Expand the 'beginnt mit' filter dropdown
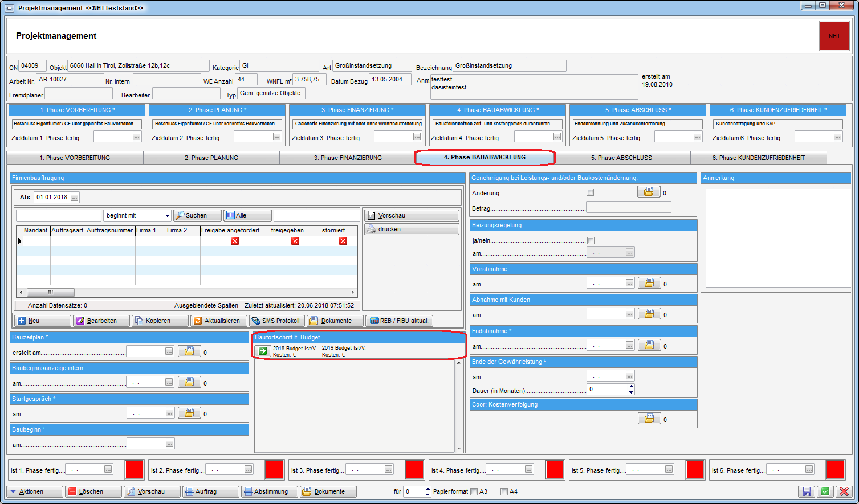The width and height of the screenshot is (859, 504). pyautogui.click(x=167, y=216)
